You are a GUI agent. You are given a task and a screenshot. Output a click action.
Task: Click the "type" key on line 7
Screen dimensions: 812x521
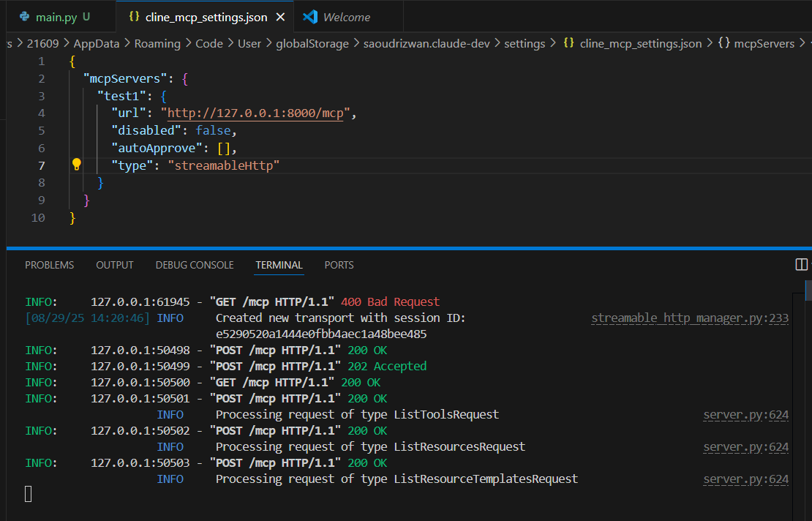tap(132, 165)
